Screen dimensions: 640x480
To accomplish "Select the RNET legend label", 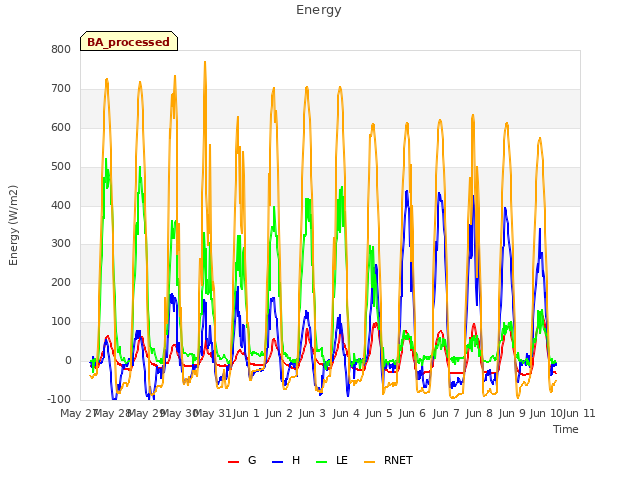I will pos(398,460).
